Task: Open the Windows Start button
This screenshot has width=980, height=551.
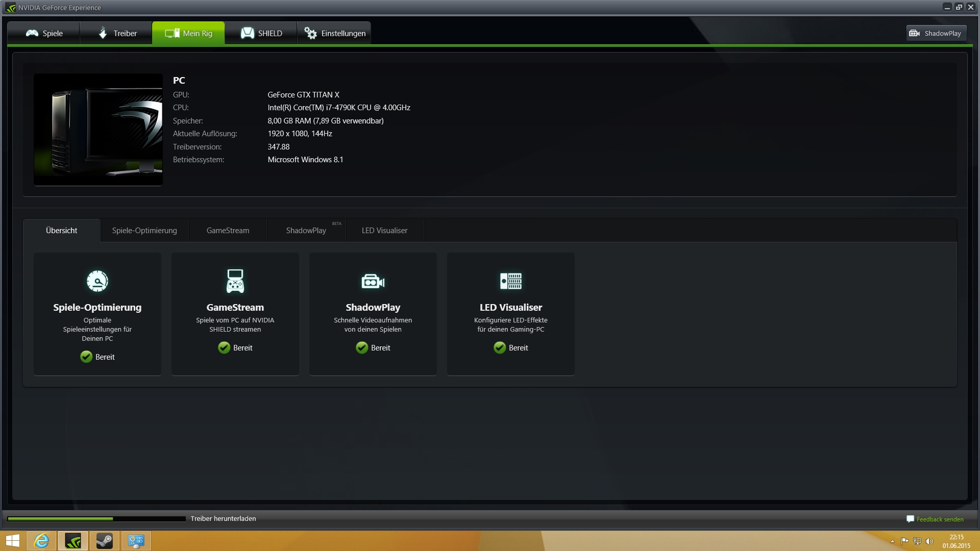Action: coord(12,541)
